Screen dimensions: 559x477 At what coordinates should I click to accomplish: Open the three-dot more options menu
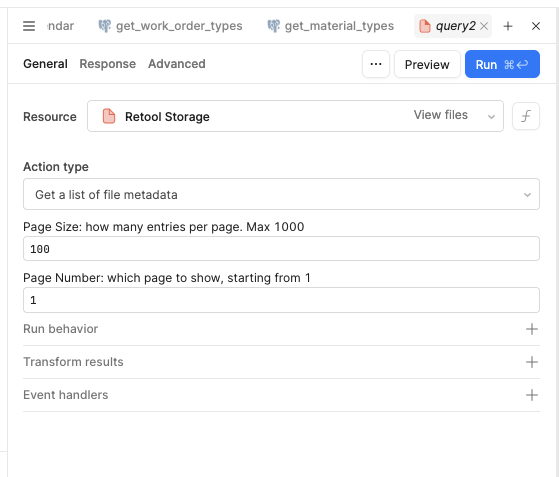376,64
